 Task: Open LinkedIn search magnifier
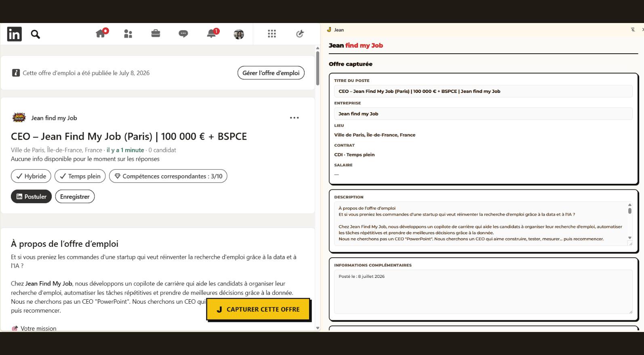click(x=36, y=34)
